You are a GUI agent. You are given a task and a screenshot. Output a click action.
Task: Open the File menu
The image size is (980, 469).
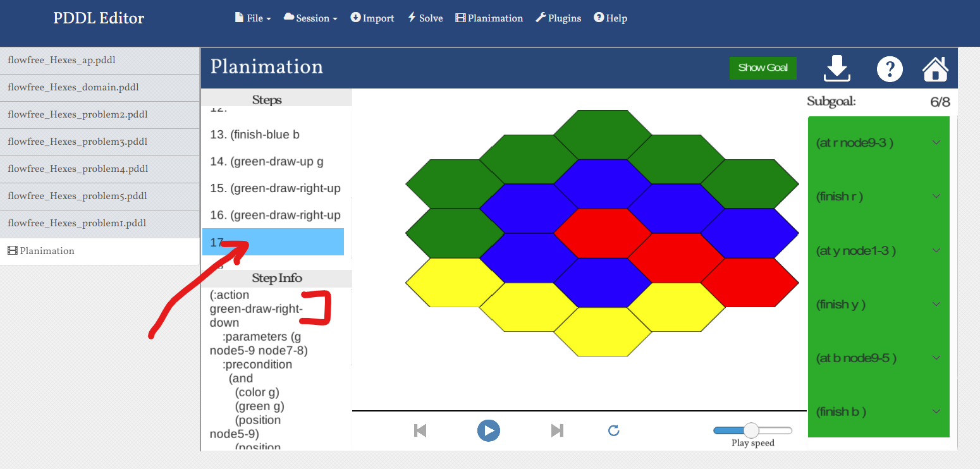(252, 18)
